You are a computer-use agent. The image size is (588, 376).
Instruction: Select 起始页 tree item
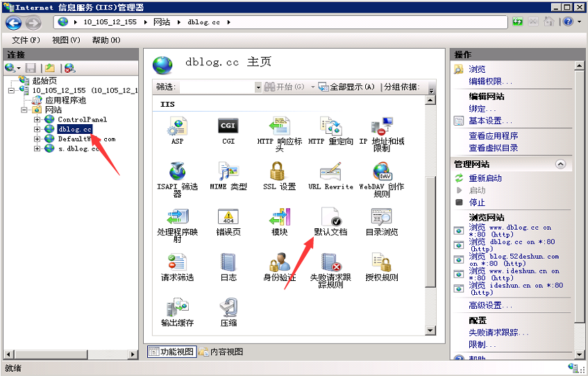(x=44, y=80)
